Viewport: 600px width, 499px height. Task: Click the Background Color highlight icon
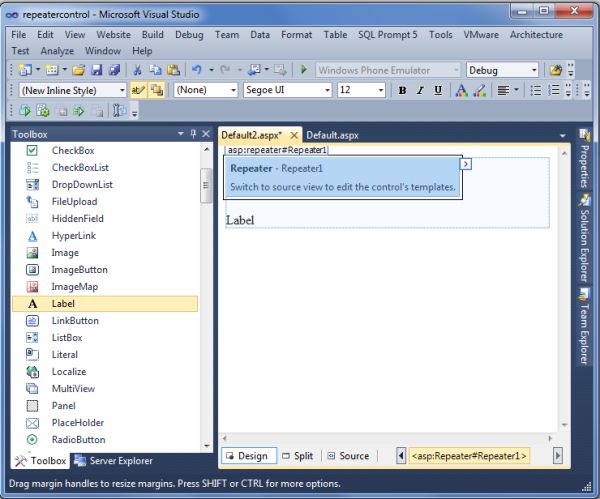tap(479, 91)
